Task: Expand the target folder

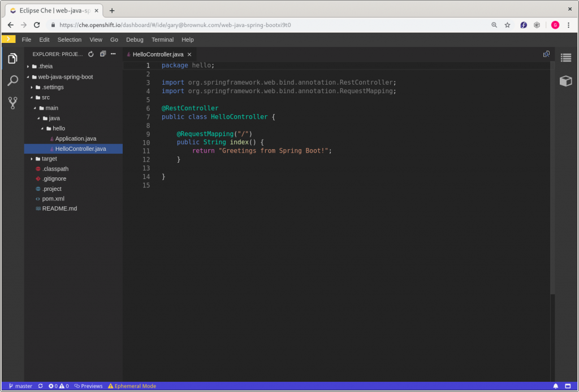Action: 49,159
